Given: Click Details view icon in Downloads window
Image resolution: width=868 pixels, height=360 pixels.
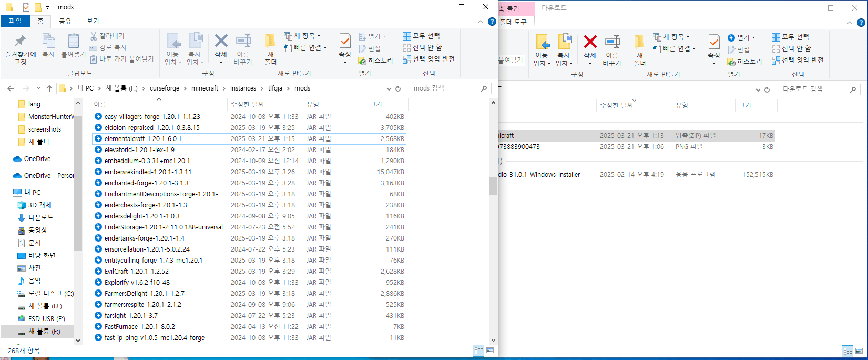Looking at the screenshot, I should point(847,351).
